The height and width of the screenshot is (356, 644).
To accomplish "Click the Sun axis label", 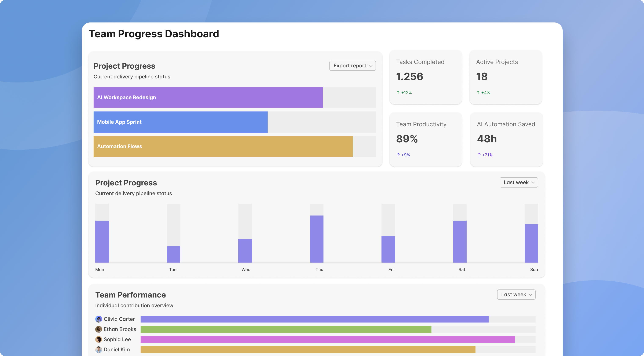I will [534, 270].
